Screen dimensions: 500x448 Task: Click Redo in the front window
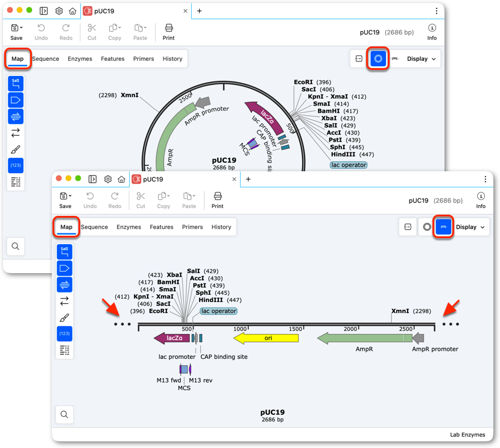point(115,200)
